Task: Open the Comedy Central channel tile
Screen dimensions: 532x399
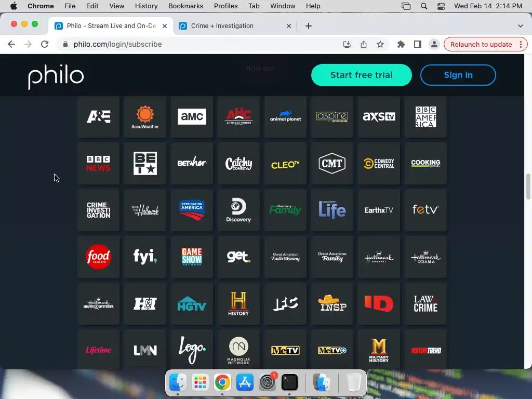Action: [x=379, y=164]
